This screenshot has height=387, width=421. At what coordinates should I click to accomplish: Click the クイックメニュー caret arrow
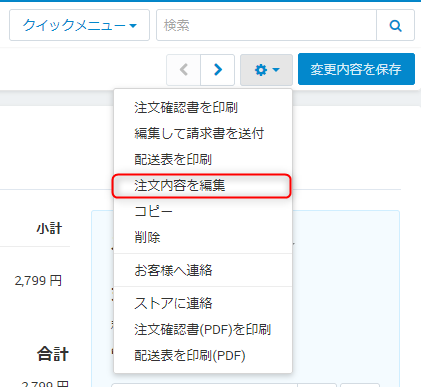coord(133,26)
